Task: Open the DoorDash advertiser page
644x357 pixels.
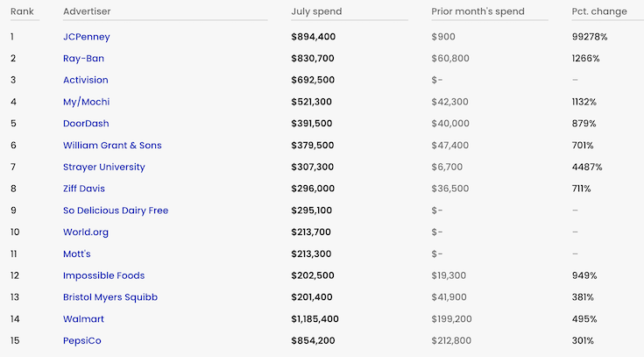Action: pyautogui.click(x=86, y=124)
